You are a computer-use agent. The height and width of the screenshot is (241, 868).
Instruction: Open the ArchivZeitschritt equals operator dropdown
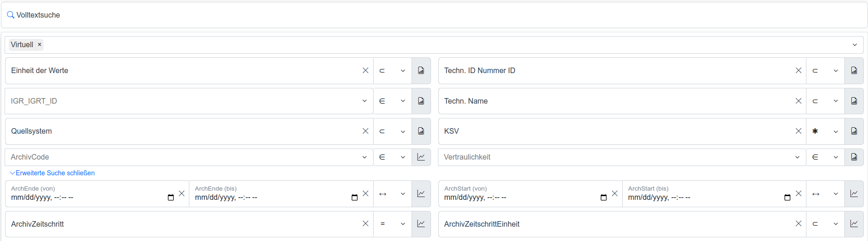click(x=392, y=224)
